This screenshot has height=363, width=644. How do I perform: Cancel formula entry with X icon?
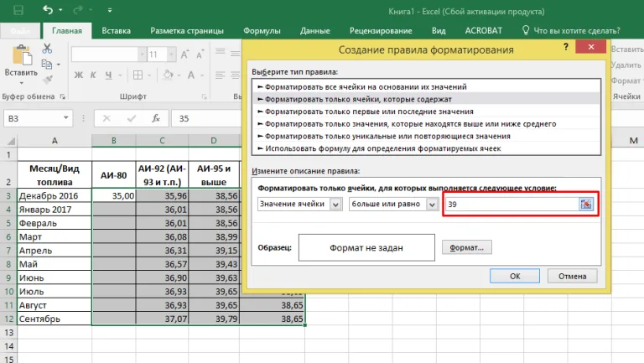click(106, 118)
